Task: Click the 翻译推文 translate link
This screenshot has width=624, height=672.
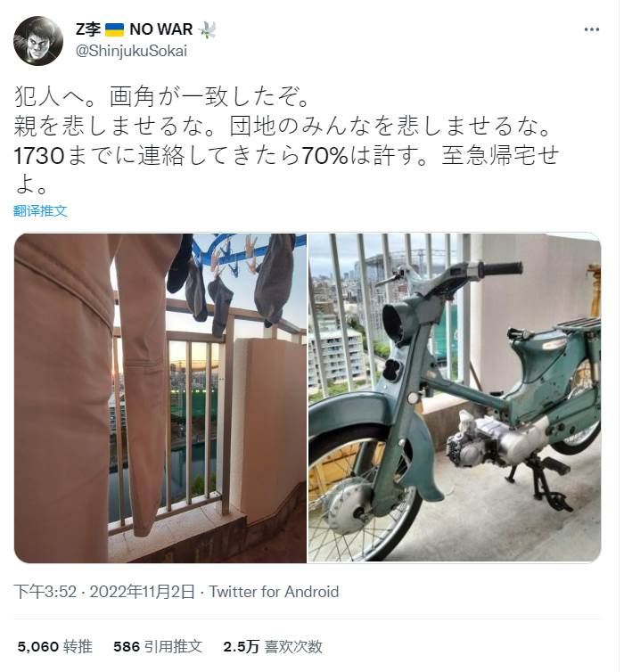Action: pos(40,210)
